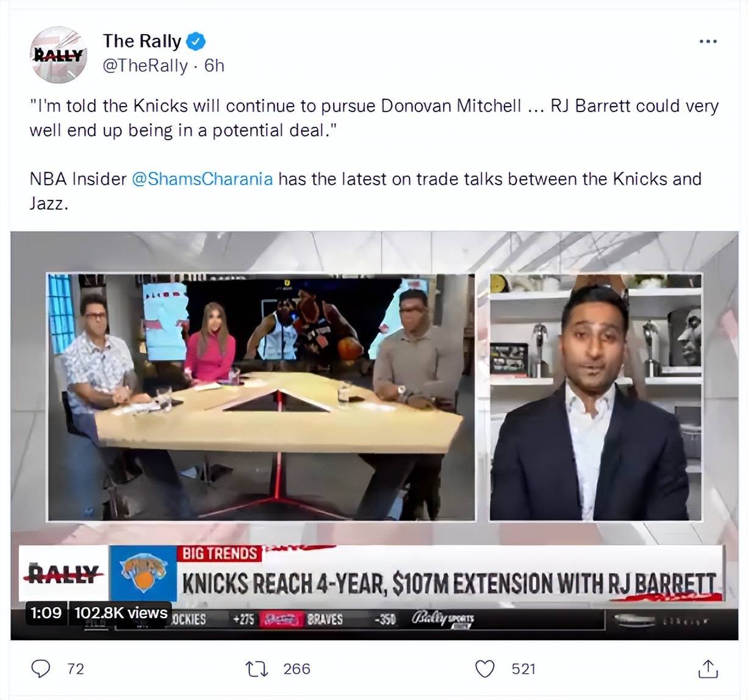Open the 6h timestamp link
748x700 pixels.
coord(214,65)
